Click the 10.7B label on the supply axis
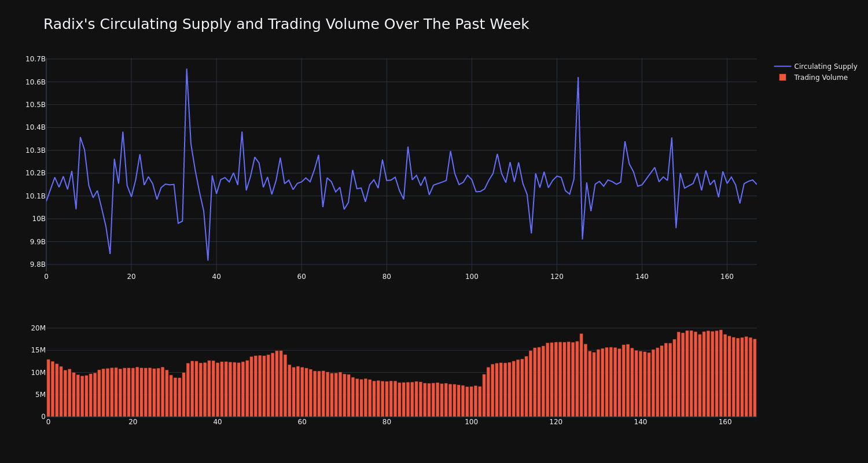Screen dimensions: 868x463 (35, 59)
